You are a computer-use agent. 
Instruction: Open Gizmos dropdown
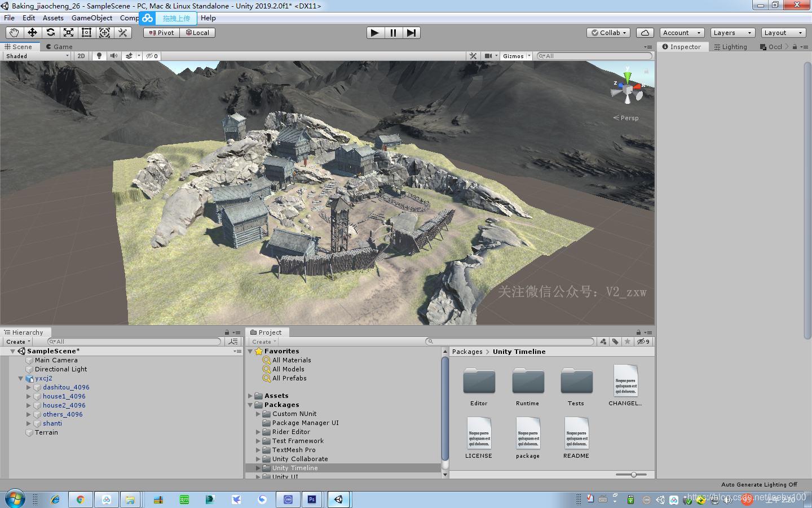(x=517, y=56)
